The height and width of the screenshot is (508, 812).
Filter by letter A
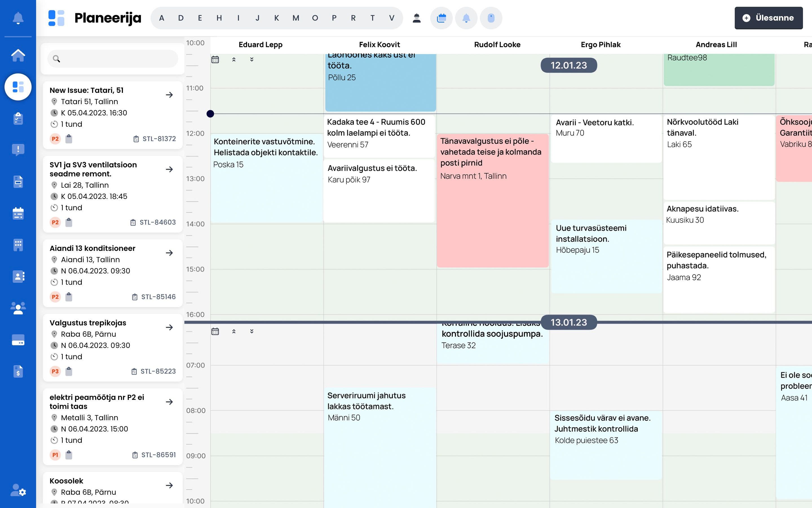click(x=162, y=18)
